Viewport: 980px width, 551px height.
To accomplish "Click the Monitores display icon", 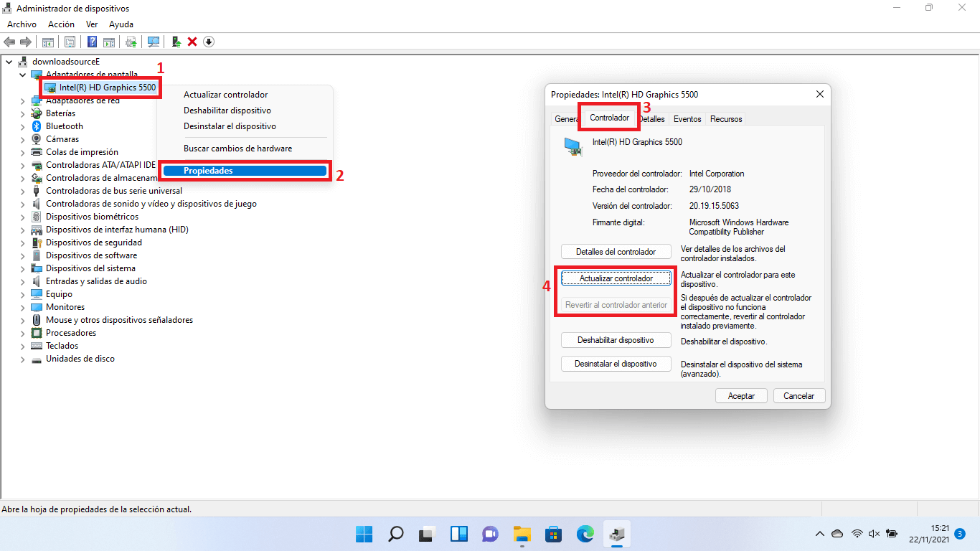I will [x=37, y=307].
